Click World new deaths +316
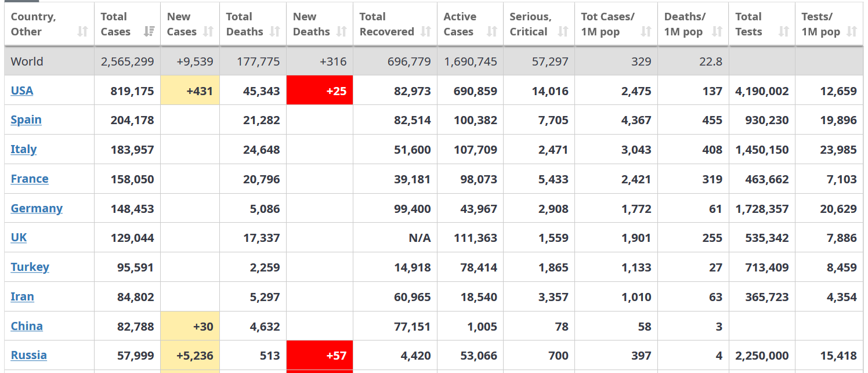This screenshot has width=868, height=373. click(333, 61)
